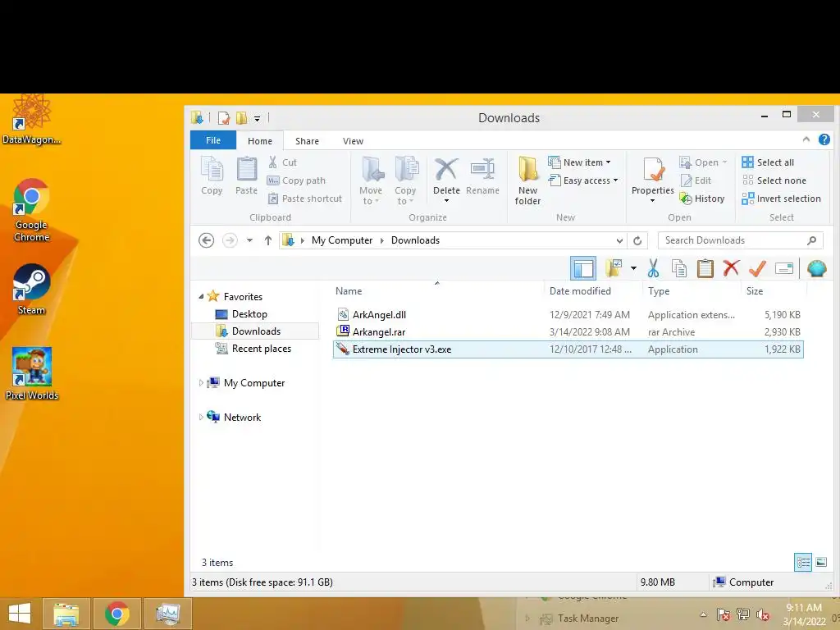Open the File tab
Viewport: 840px width, 630px height.
(x=213, y=140)
